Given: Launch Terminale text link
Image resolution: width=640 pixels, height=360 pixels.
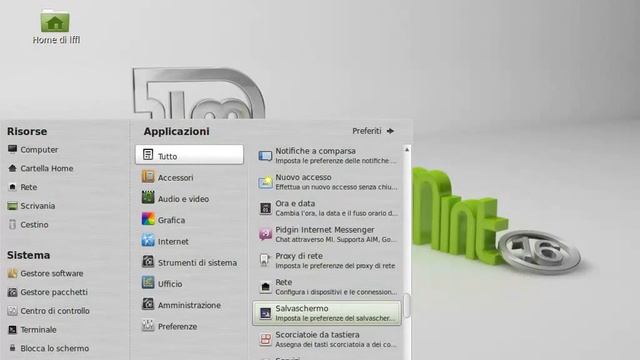Looking at the screenshot, I should coord(38,329).
